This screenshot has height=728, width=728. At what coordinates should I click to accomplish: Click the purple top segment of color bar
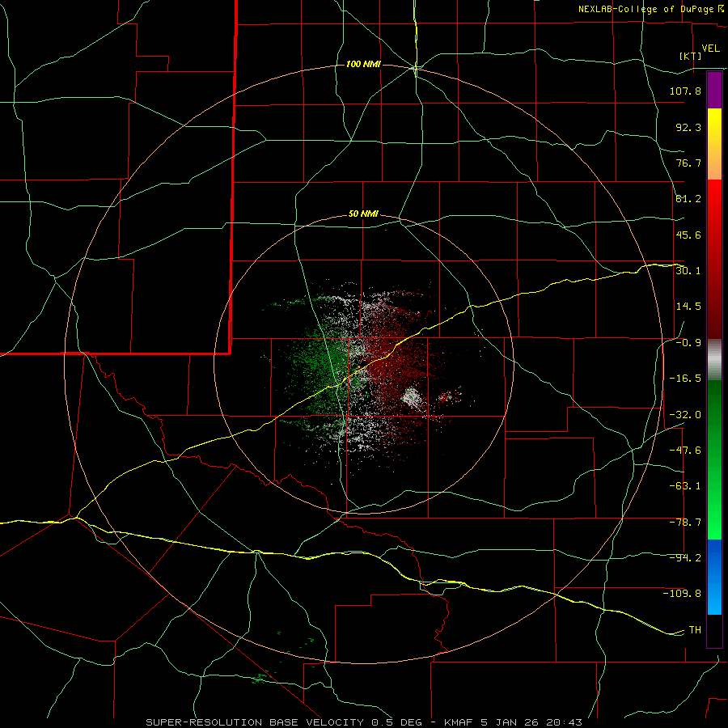(x=714, y=90)
